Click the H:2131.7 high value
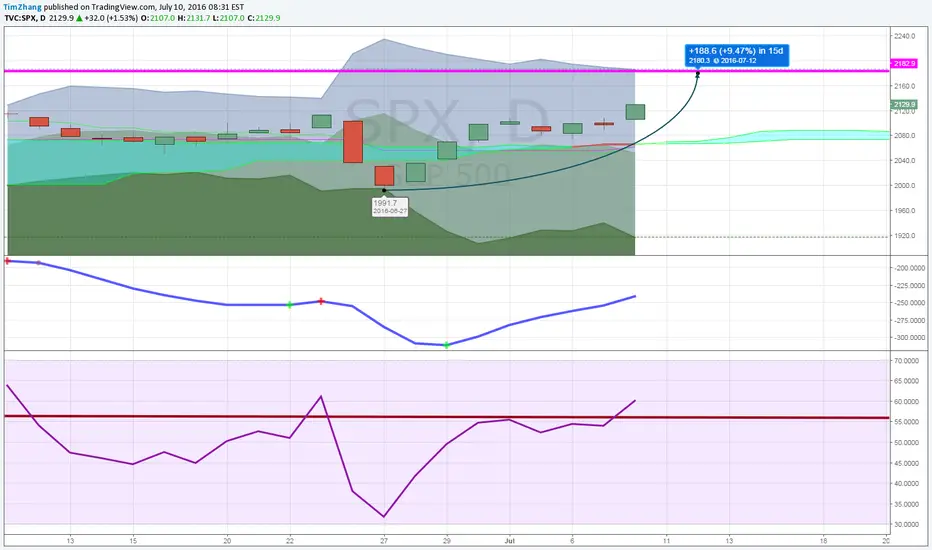 click(194, 18)
